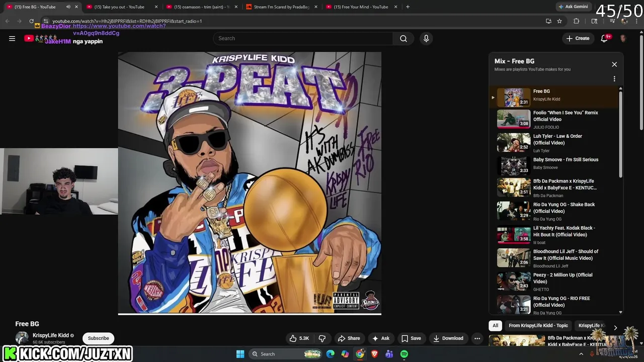Open the browser extensions puzzle icon

tap(577, 21)
